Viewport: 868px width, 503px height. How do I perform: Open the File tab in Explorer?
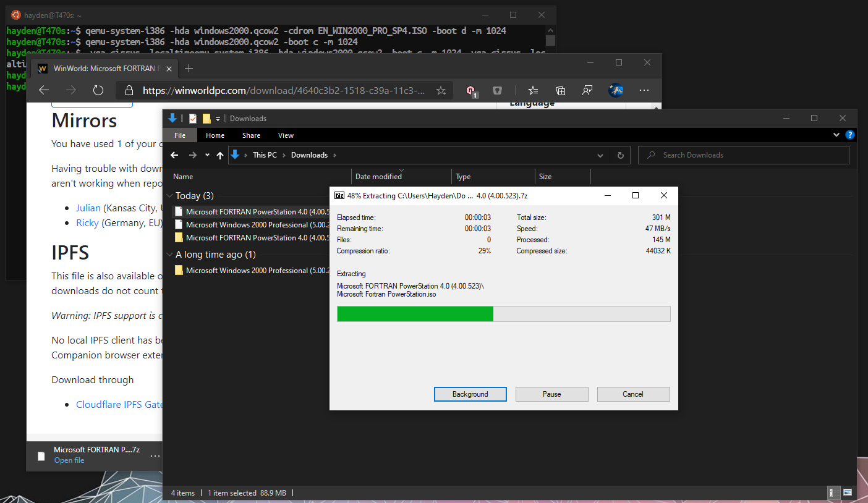tap(180, 135)
